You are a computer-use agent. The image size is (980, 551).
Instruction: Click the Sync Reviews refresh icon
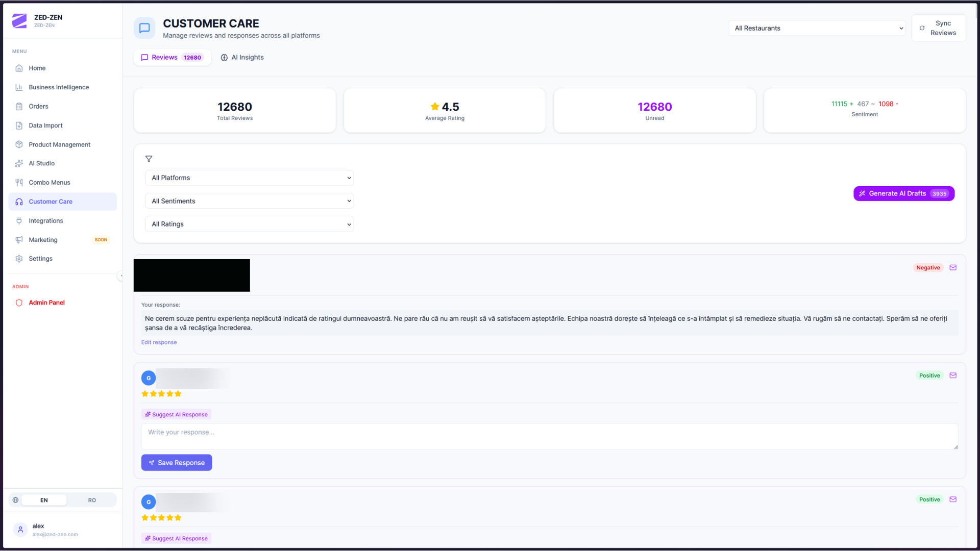pyautogui.click(x=922, y=28)
